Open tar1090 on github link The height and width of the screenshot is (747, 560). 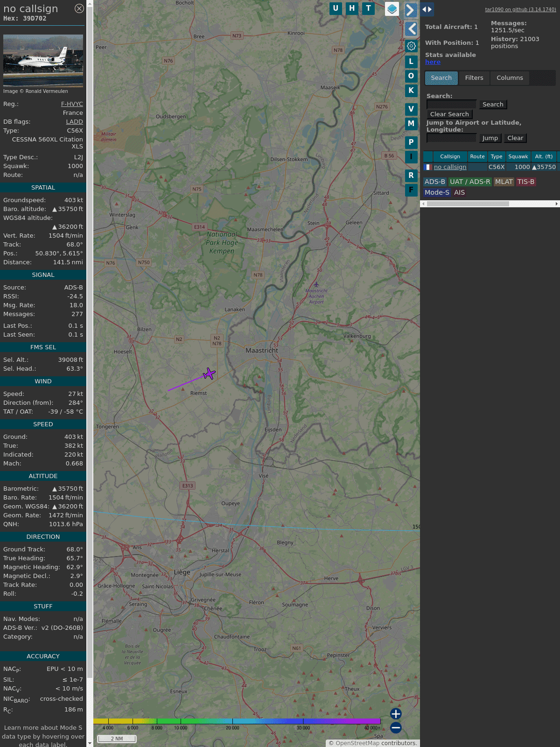(520, 9)
